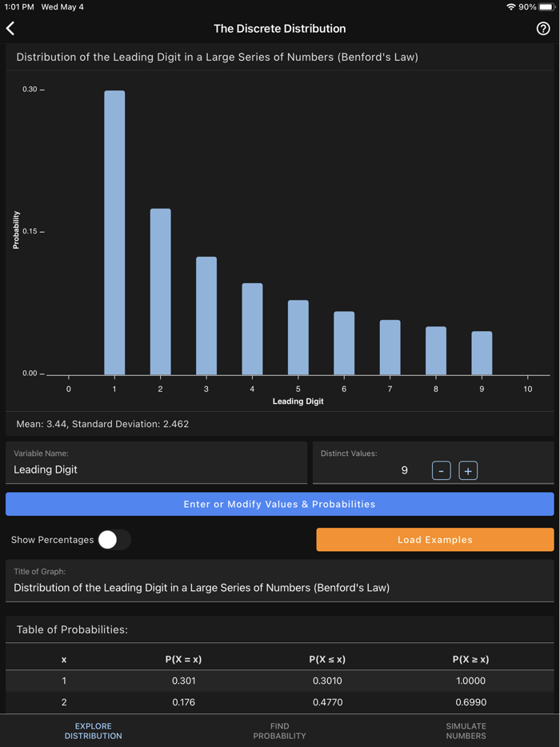Enable the Show Percentages toggle

tap(114, 540)
